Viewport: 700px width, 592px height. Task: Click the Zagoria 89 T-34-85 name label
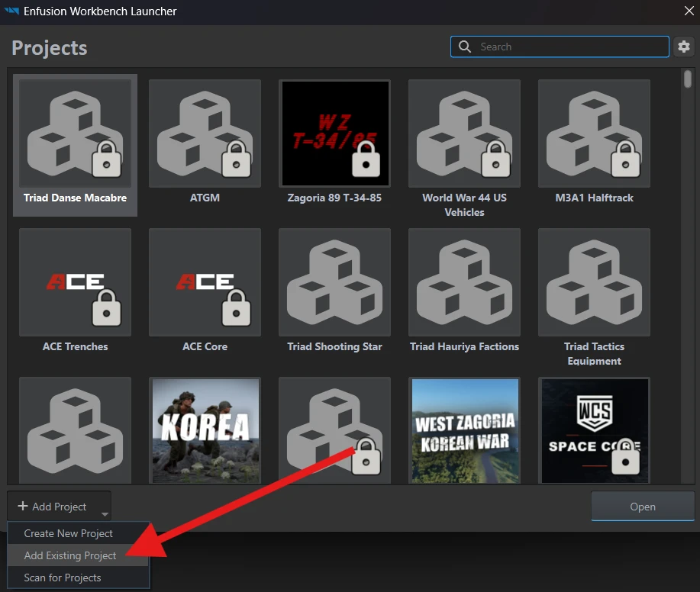click(x=334, y=198)
